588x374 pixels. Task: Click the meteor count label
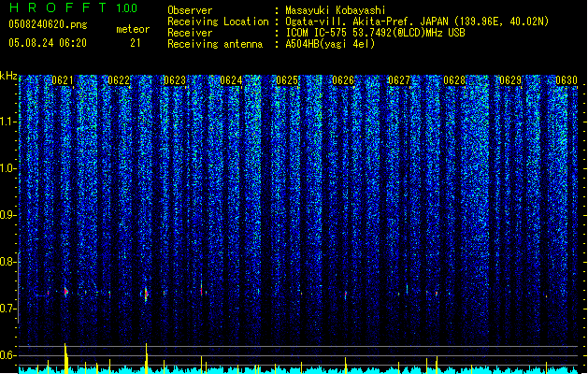click(133, 29)
